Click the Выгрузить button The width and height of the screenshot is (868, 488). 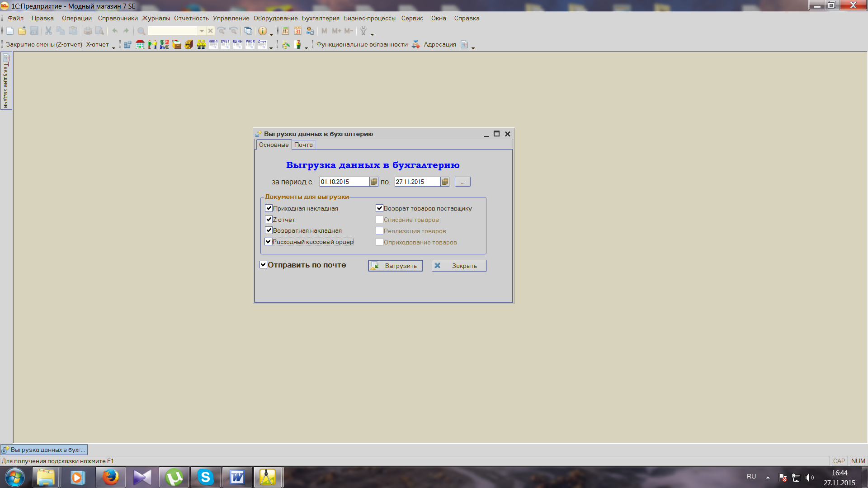[x=396, y=266]
